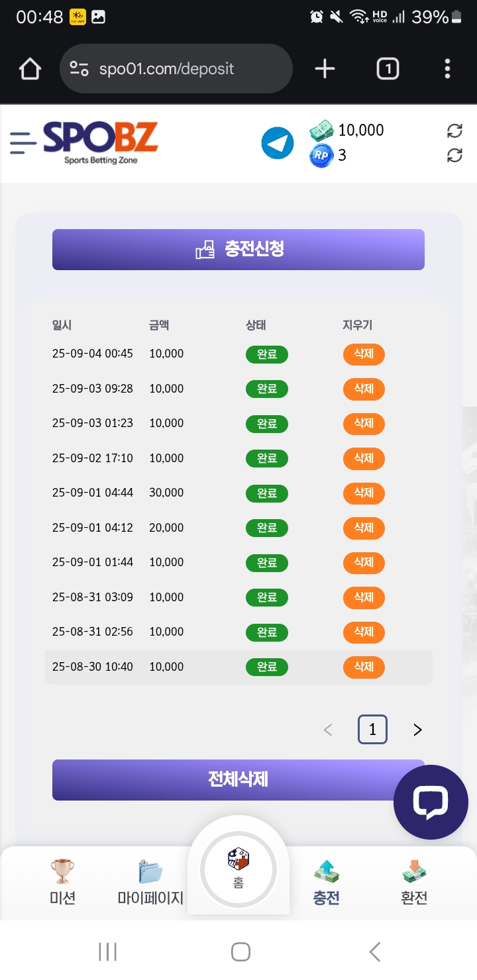Tap the RP points coin icon
Image resolution: width=477 pixels, height=980 pixels.
point(321,156)
